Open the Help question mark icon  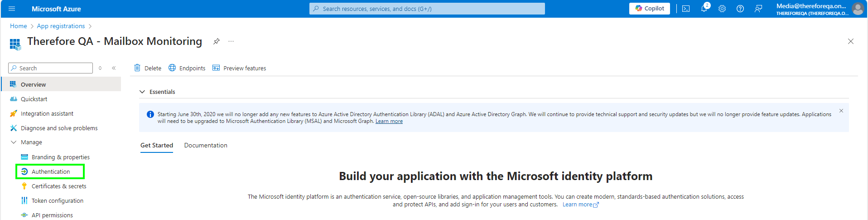coord(740,9)
